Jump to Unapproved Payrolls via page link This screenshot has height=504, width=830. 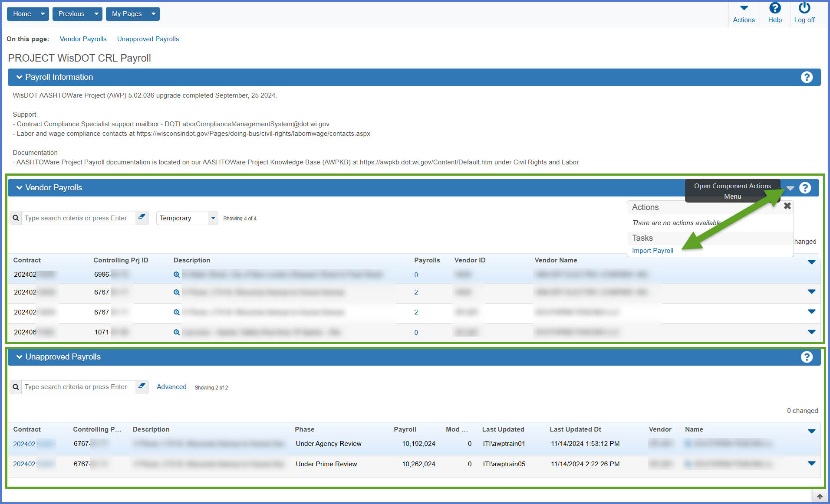tap(148, 39)
